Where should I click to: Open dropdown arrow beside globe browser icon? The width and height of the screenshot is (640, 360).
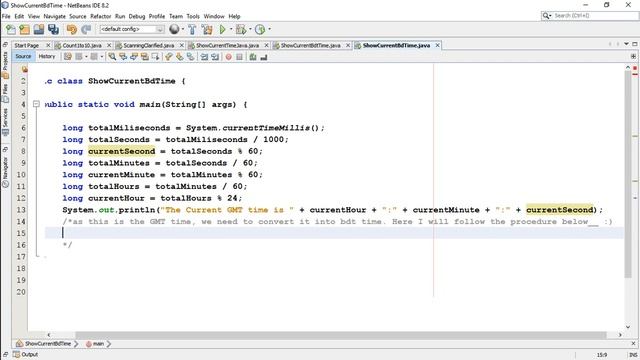pyautogui.click(x=182, y=29)
